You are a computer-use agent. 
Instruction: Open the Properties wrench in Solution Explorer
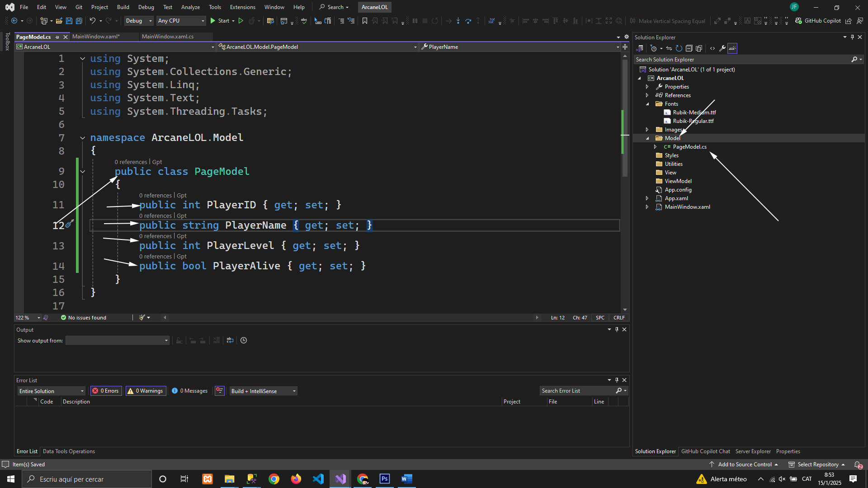point(722,48)
